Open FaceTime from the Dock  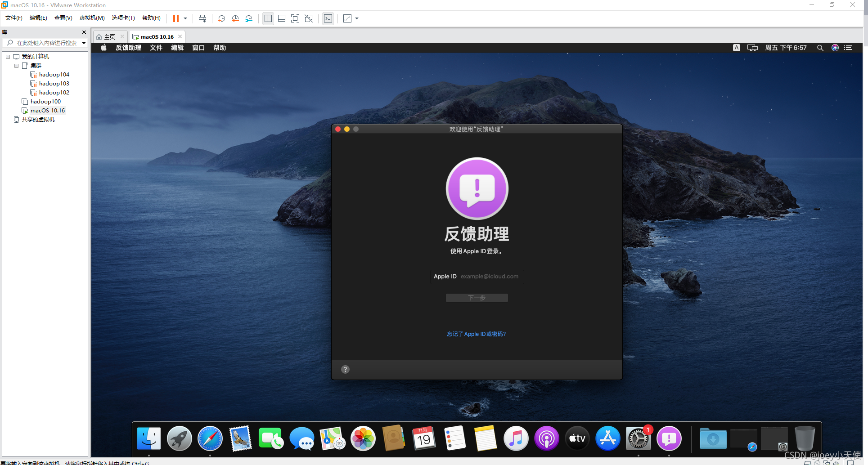[271, 438]
